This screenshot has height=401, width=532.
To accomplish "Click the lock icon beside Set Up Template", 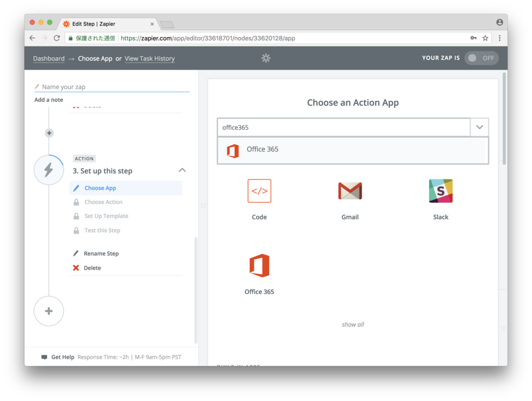I will click(76, 216).
